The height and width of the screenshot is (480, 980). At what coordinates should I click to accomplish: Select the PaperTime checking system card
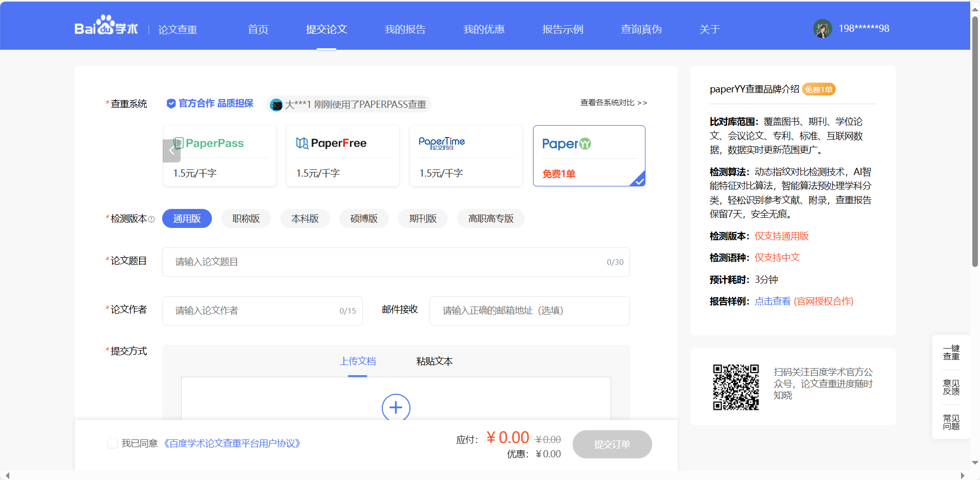tap(466, 156)
